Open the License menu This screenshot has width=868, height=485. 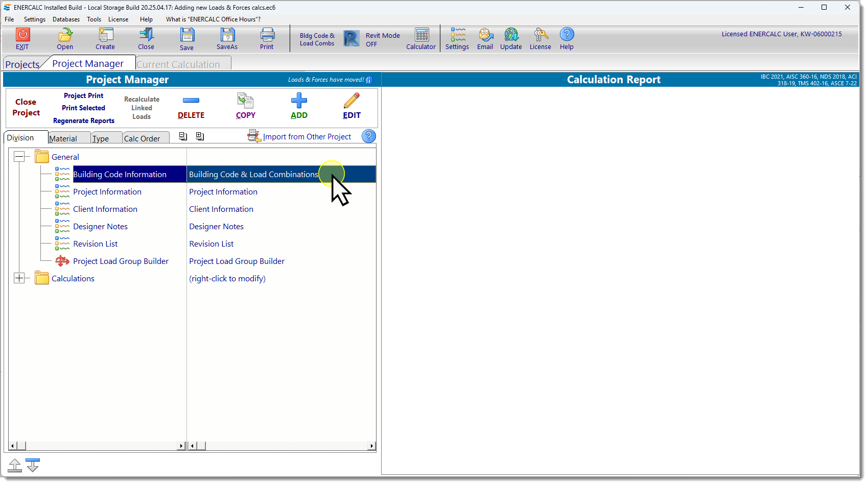click(119, 19)
